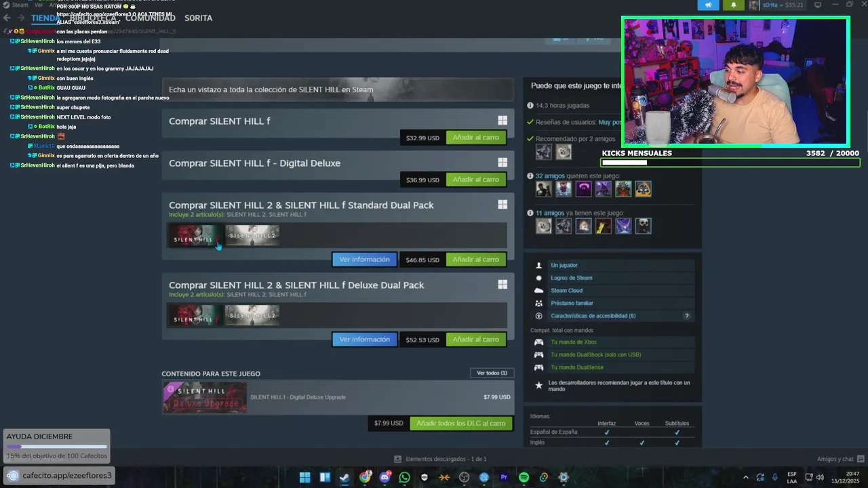Click Tu mando DualShock (solo con USB)
The width and height of the screenshot is (868, 488).
pos(596,354)
